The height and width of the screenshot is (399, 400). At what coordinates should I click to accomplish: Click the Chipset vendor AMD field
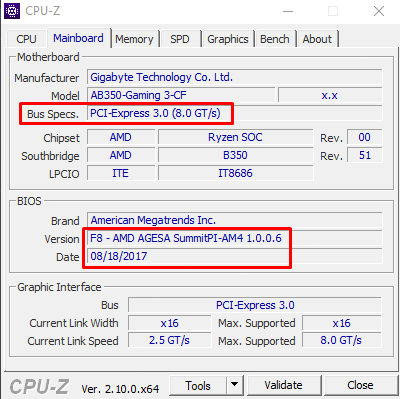(121, 137)
